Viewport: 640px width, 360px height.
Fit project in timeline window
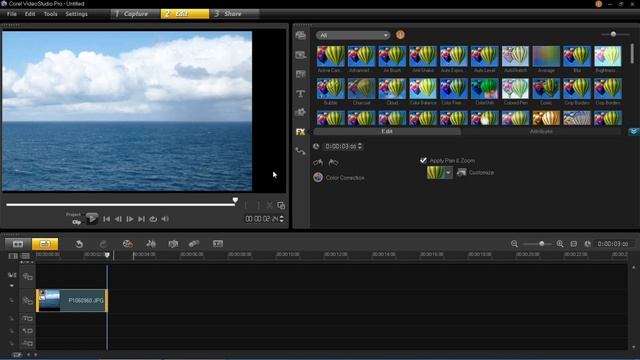pyautogui.click(x=573, y=244)
